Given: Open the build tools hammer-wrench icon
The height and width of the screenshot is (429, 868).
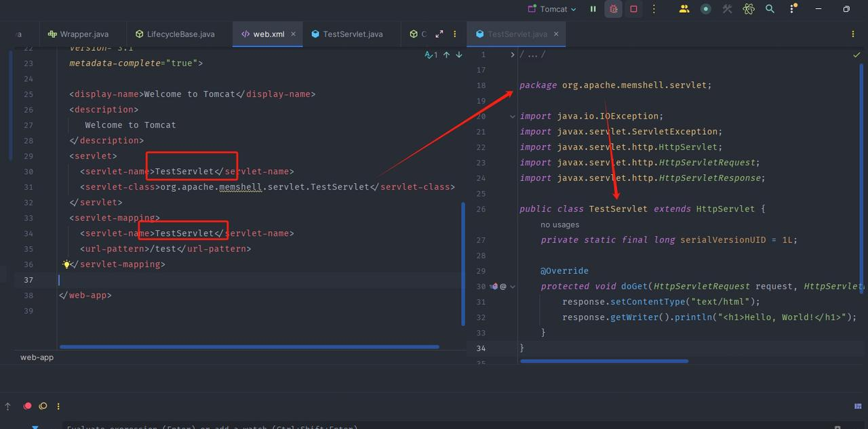Looking at the screenshot, I should (x=727, y=9).
